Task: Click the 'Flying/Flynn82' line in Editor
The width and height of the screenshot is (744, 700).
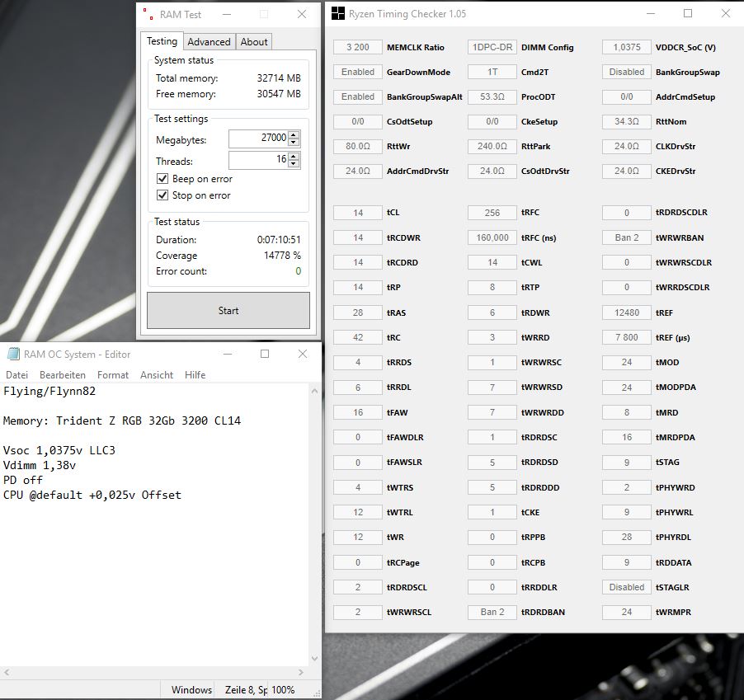Action: point(49,392)
